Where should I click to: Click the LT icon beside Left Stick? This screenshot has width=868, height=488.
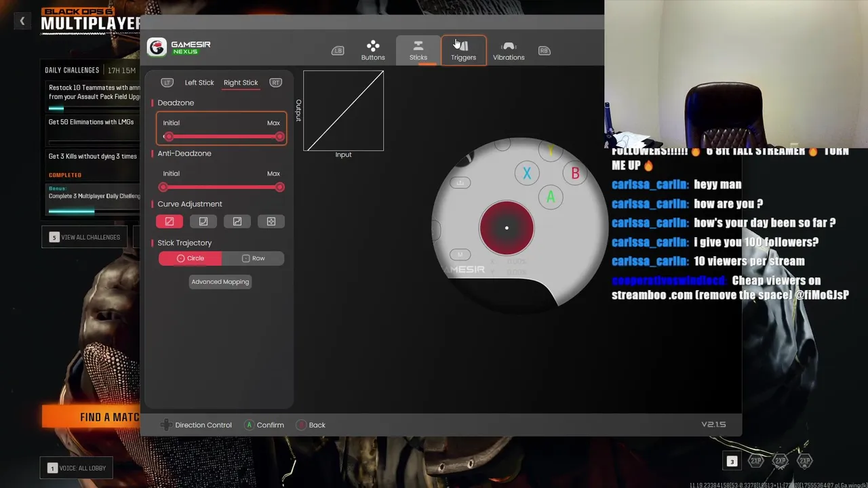pyautogui.click(x=167, y=83)
